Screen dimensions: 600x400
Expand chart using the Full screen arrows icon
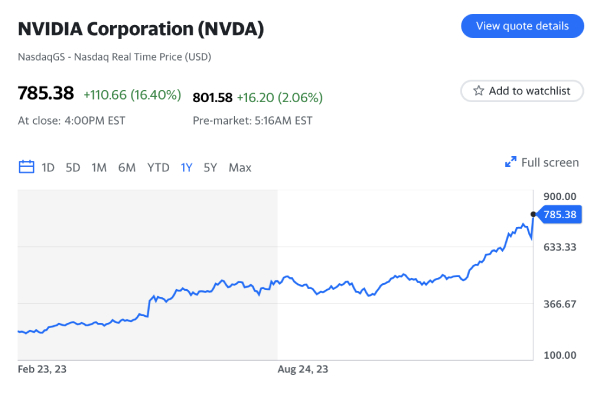click(x=510, y=162)
